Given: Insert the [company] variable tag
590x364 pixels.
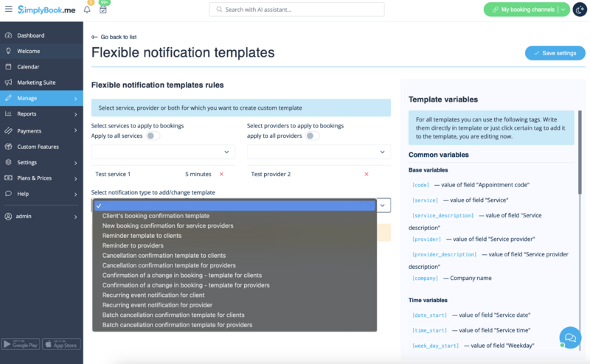Looking at the screenshot, I should (425, 279).
